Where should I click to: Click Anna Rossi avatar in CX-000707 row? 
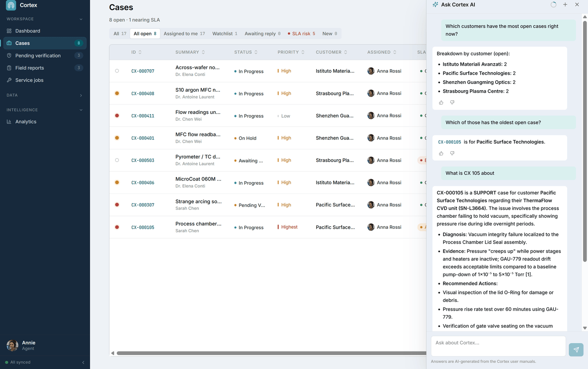pos(371,71)
